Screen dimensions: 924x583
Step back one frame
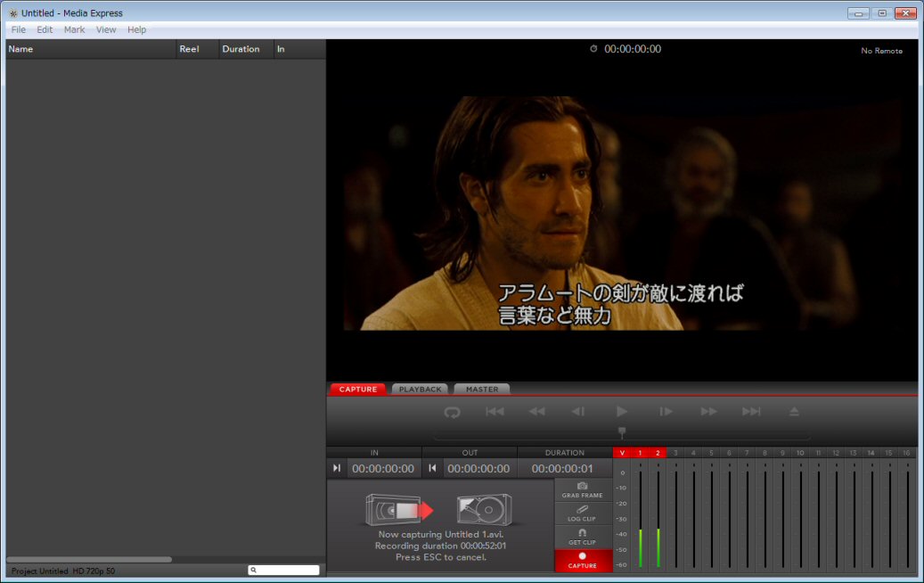pyautogui.click(x=578, y=412)
